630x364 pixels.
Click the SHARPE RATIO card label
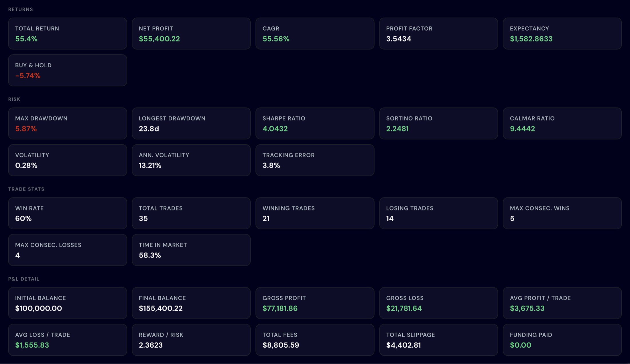click(284, 119)
